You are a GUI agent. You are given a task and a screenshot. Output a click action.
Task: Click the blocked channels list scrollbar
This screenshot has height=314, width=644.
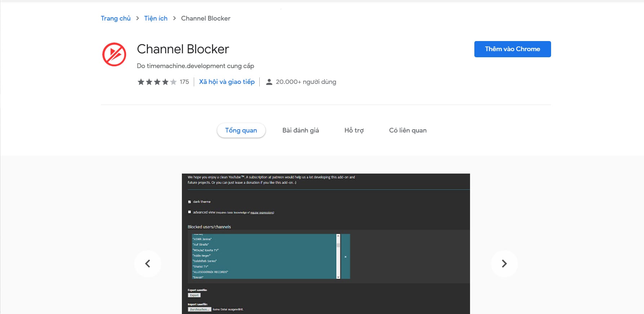coord(338,256)
